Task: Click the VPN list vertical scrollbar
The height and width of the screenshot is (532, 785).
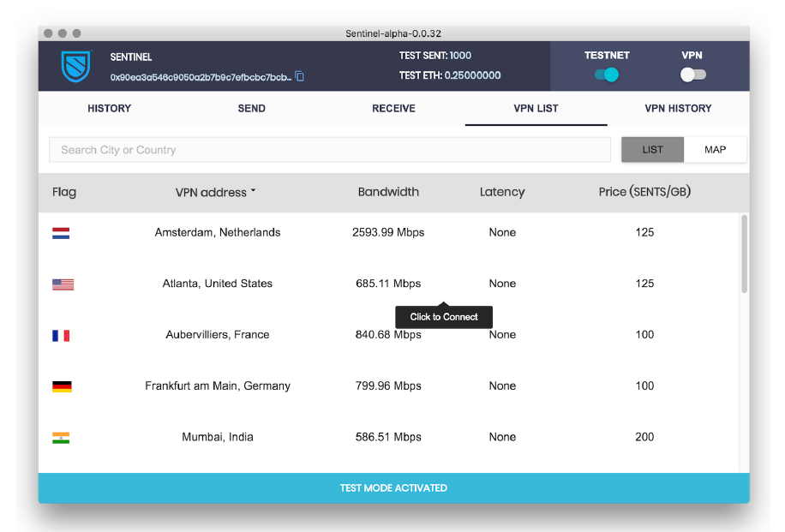Action: point(745,254)
